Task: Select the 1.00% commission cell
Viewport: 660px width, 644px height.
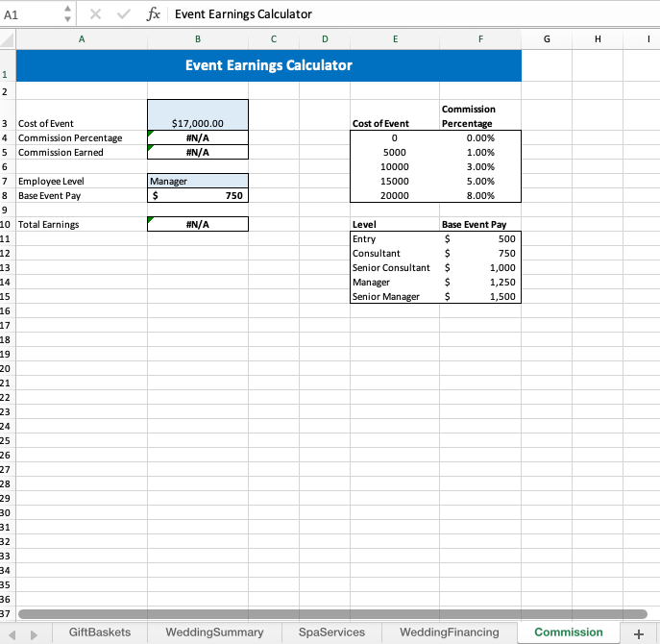Action: pos(480,152)
